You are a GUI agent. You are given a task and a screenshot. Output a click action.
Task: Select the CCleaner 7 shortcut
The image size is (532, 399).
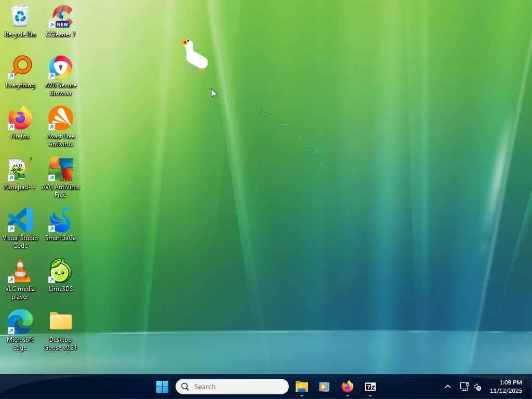click(61, 21)
